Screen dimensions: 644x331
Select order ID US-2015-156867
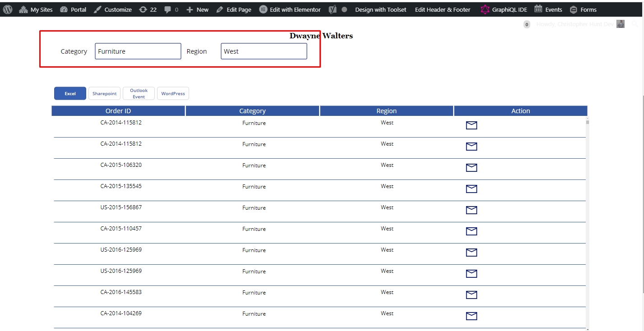121,207
